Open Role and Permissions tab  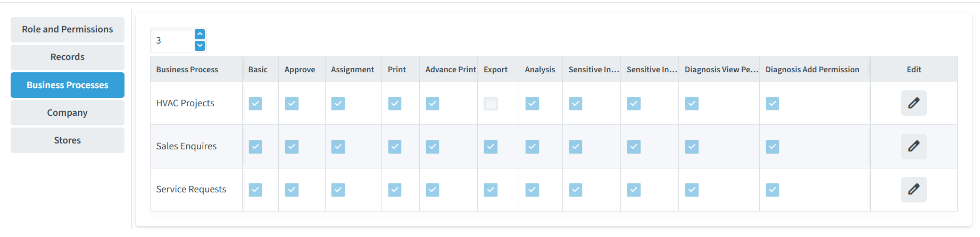tap(68, 29)
